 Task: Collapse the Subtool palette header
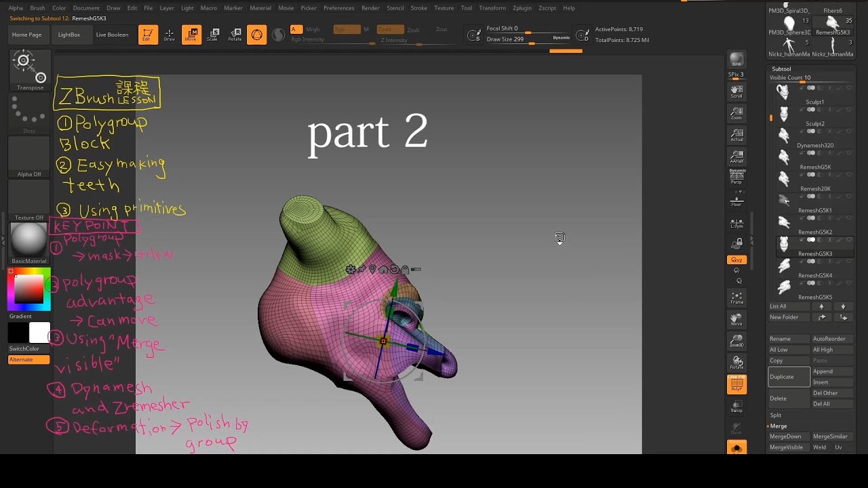pos(781,69)
